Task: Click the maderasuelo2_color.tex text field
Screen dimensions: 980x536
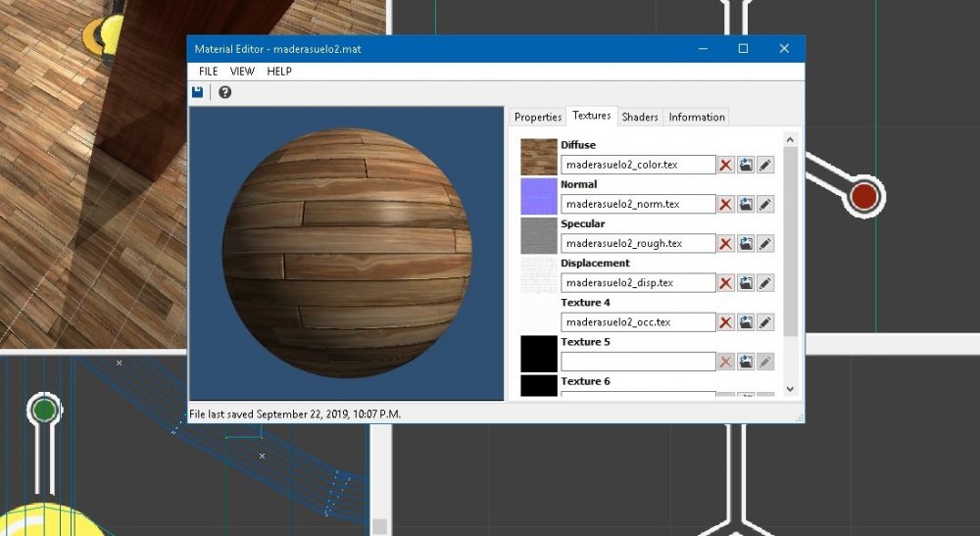Action: click(x=637, y=165)
